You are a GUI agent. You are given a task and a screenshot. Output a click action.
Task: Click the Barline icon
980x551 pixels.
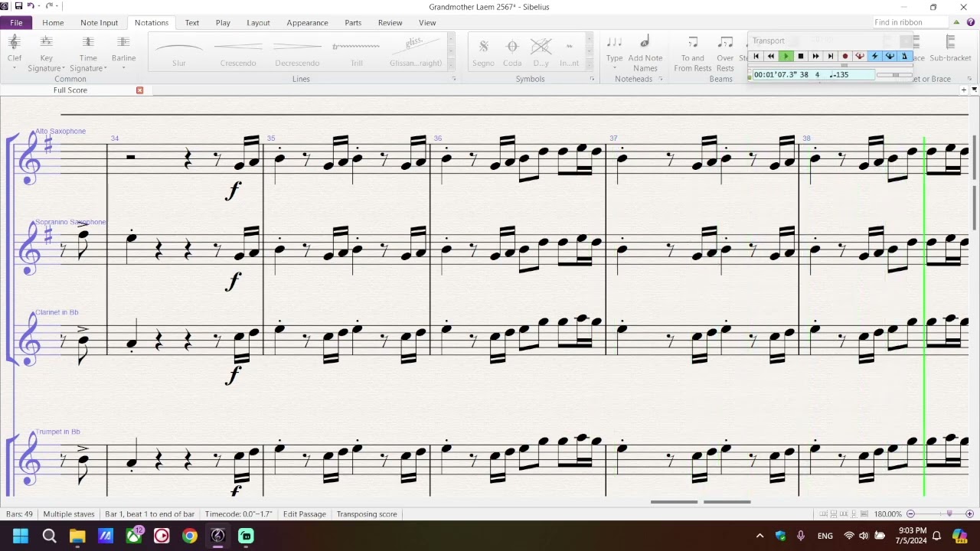click(x=123, y=43)
